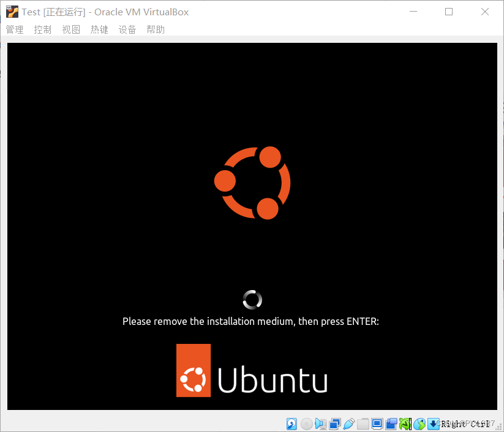Click the hard disk activity status icon
This screenshot has height=432, width=504.
click(x=291, y=424)
